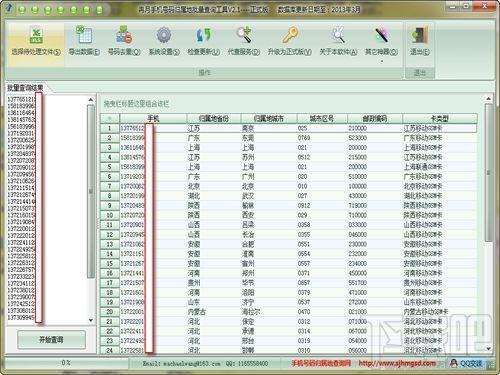
Task: Select the 批量查询结果 tab
Action: (x=25, y=88)
